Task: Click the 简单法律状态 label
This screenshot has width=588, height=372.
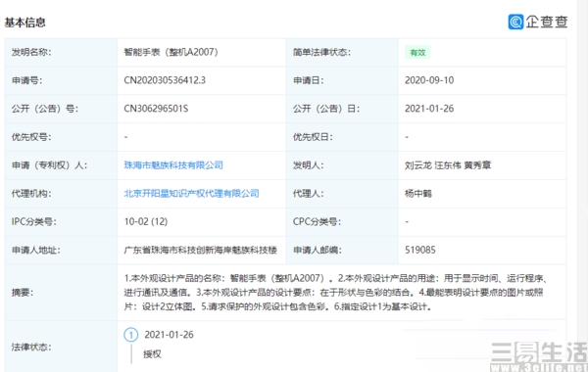Action: point(321,52)
